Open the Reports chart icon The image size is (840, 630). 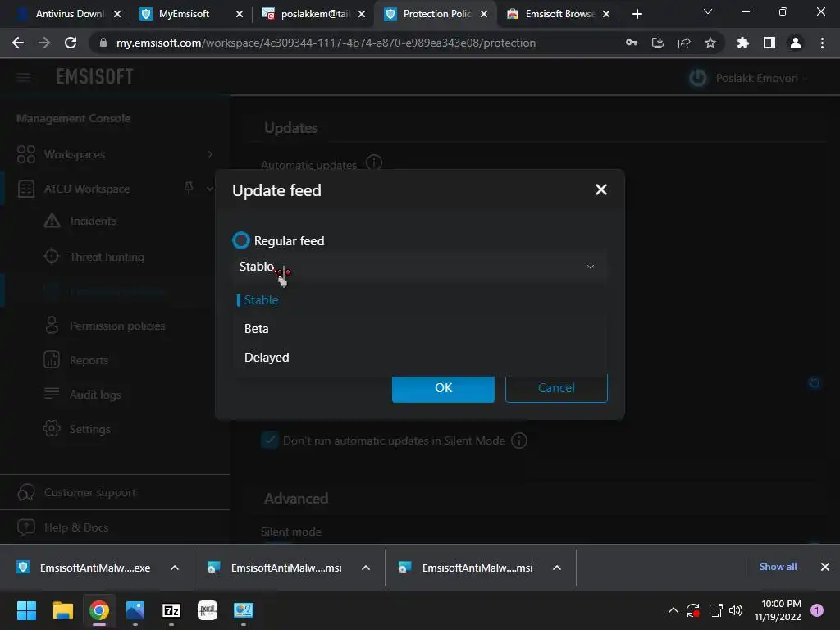coord(52,359)
